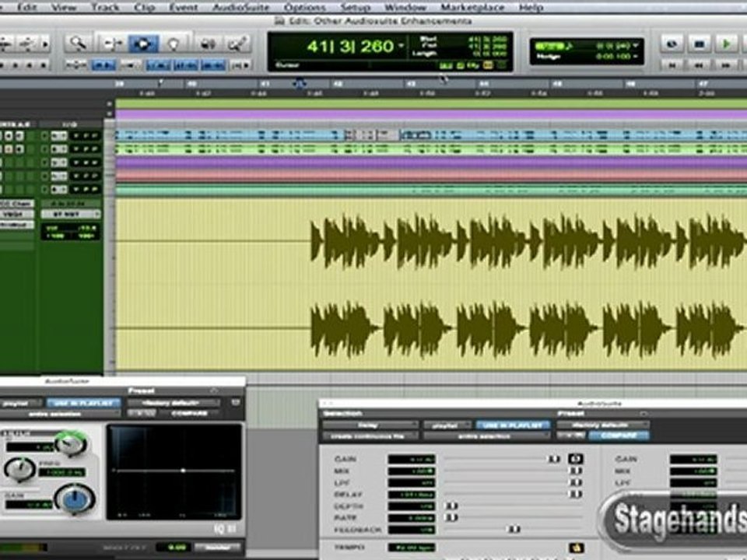747x560 pixels.
Task: Select the Pencil tool
Action: coord(237,44)
